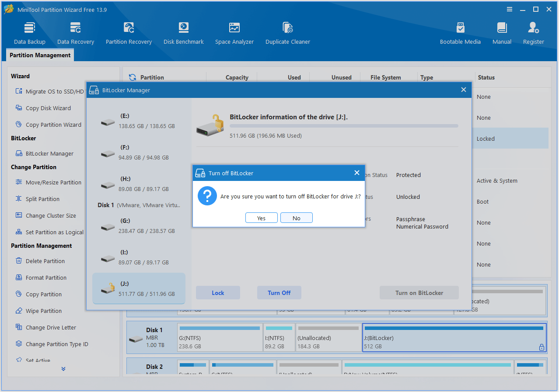Open BitLocker Manager from sidebar
This screenshot has width=559, height=392.
pos(44,153)
